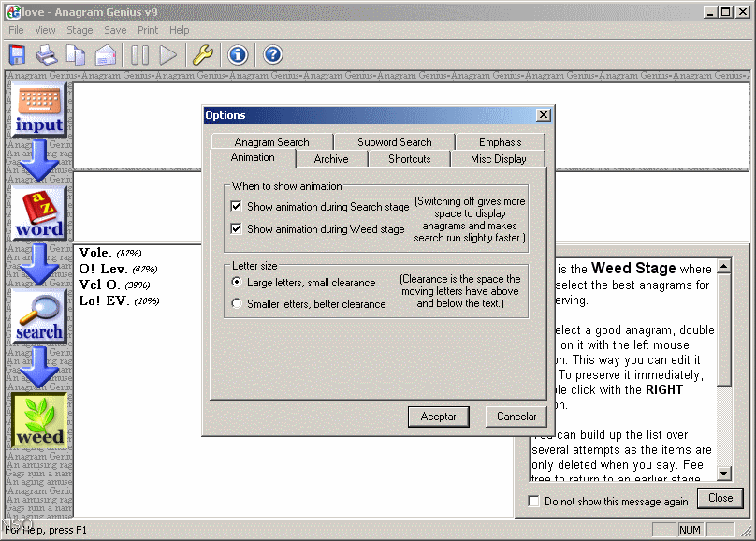Switch to the Search stage magnifier icon

[39, 316]
